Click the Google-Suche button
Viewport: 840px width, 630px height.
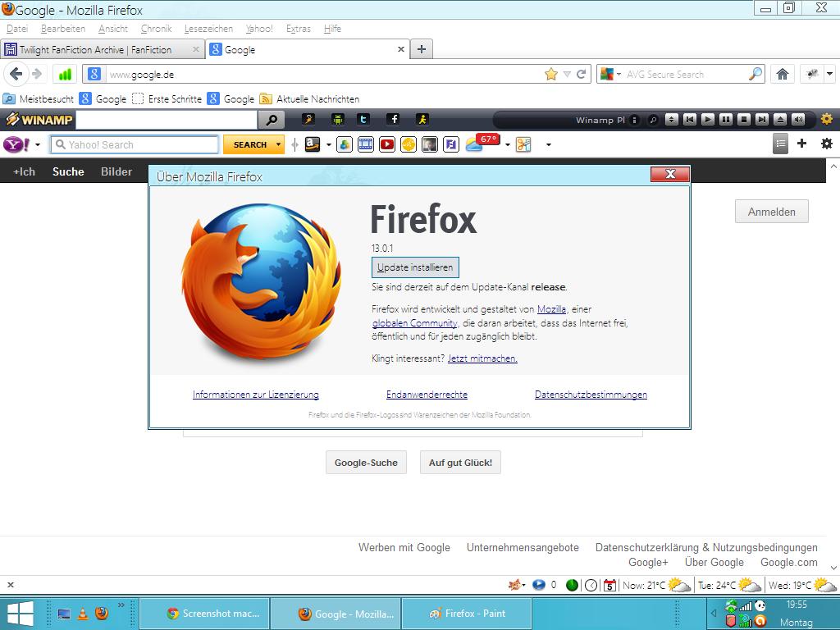(366, 463)
